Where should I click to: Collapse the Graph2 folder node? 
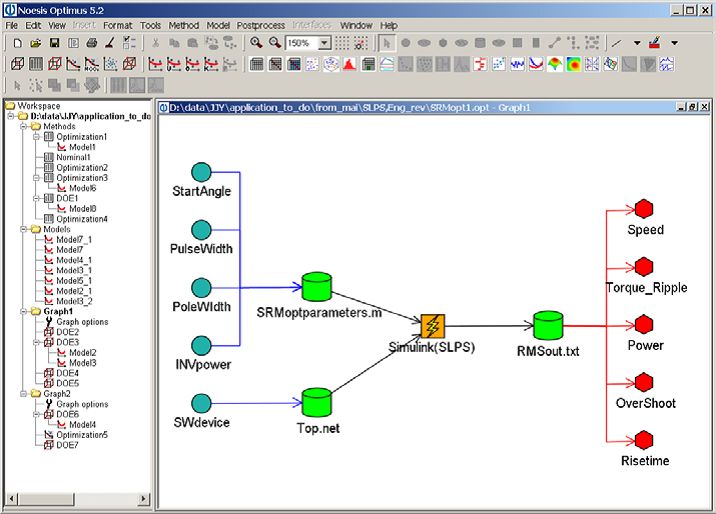point(23,393)
